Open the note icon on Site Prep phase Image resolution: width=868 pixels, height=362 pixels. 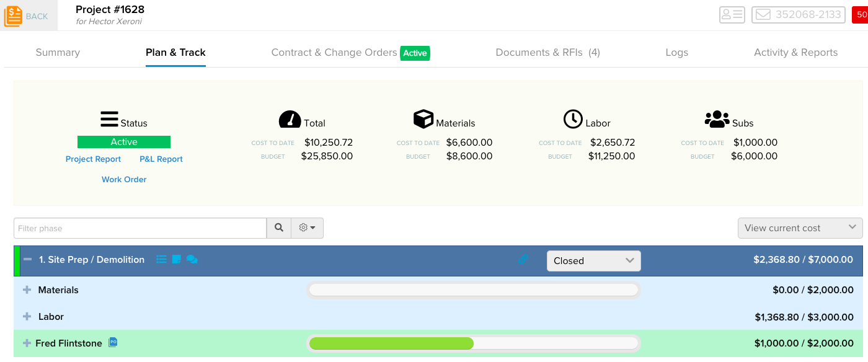177,260
